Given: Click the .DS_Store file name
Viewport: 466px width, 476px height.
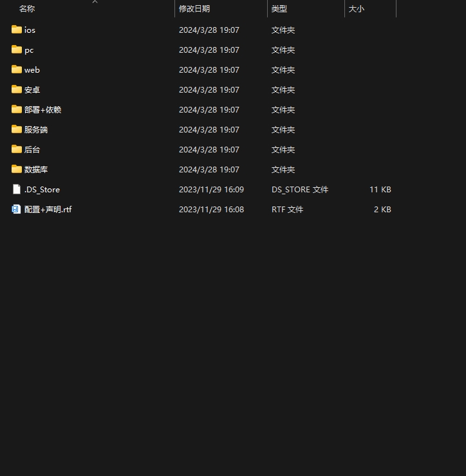Looking at the screenshot, I should pos(42,189).
